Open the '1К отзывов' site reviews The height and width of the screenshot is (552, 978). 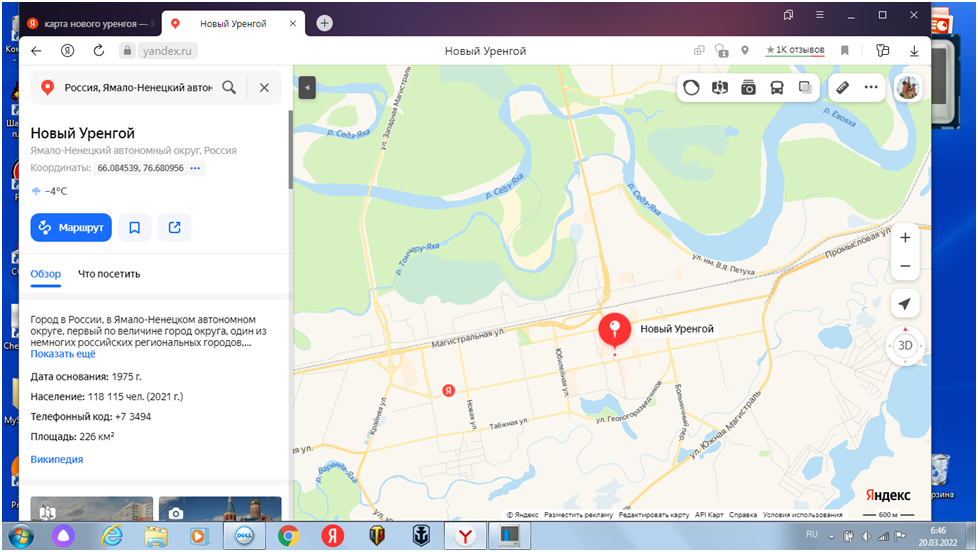pos(795,50)
